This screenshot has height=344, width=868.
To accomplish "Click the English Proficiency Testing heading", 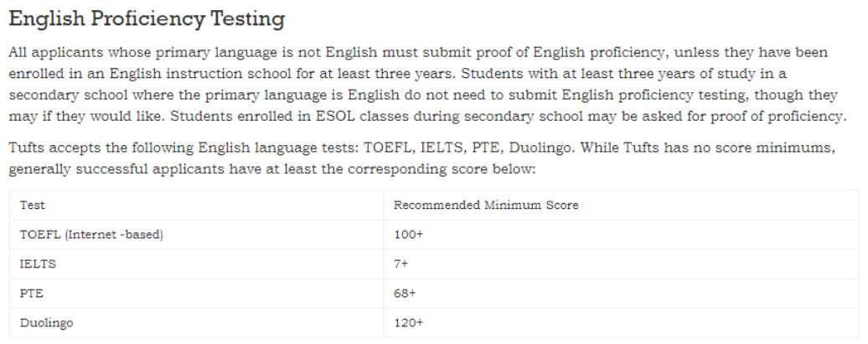I will tap(147, 18).
